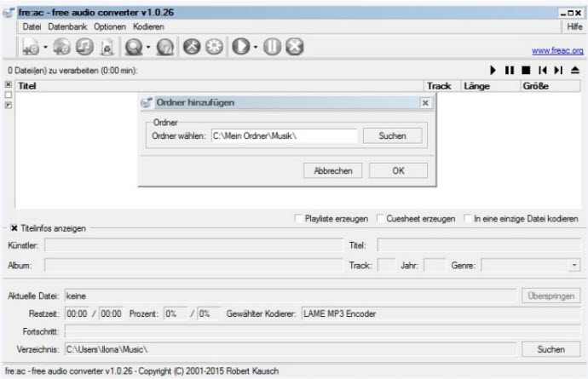This screenshot has width=588, height=379.
Task: Play the selected track in joblist player
Action: [493, 70]
